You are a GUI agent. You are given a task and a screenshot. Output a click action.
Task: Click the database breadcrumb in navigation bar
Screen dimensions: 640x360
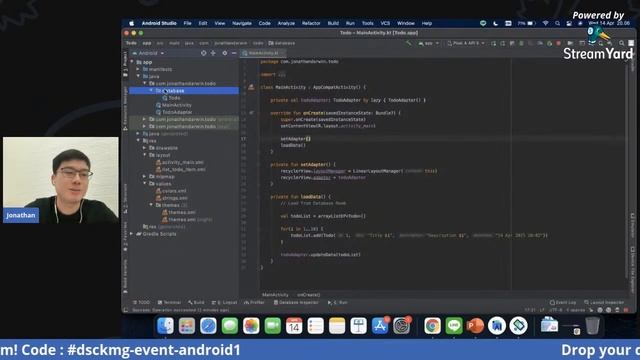[x=282, y=43]
